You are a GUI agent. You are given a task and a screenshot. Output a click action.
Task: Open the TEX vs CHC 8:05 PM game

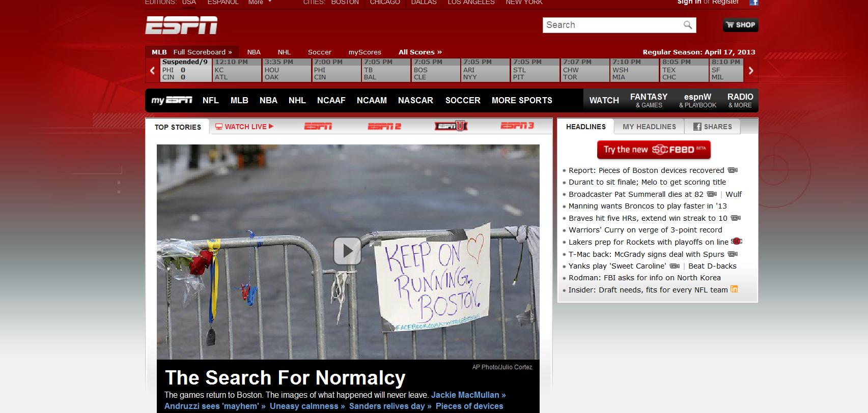684,70
